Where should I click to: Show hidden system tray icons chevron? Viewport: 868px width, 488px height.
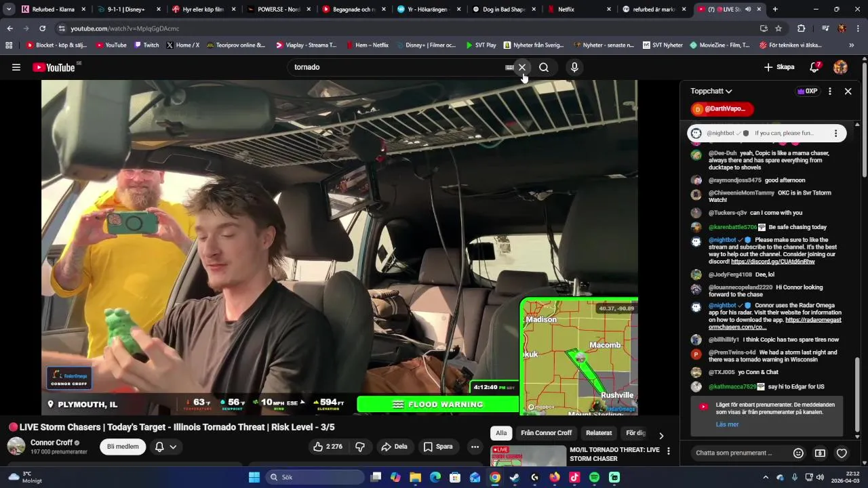coord(766,477)
